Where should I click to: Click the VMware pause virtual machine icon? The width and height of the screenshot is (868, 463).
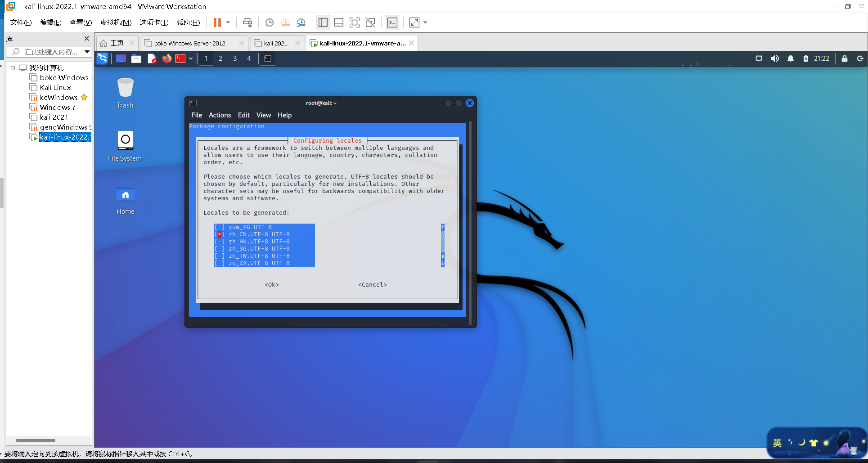(217, 22)
